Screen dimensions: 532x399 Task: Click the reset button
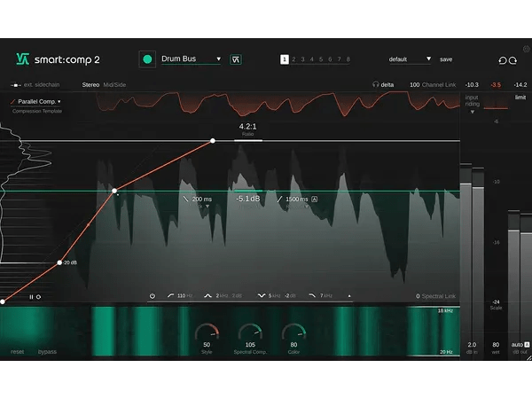coord(18,352)
